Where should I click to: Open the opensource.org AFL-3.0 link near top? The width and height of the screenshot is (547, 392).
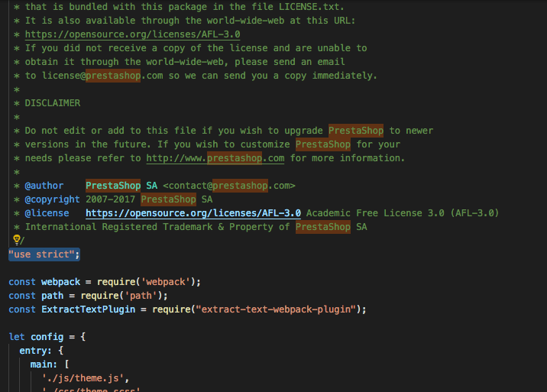(x=133, y=34)
